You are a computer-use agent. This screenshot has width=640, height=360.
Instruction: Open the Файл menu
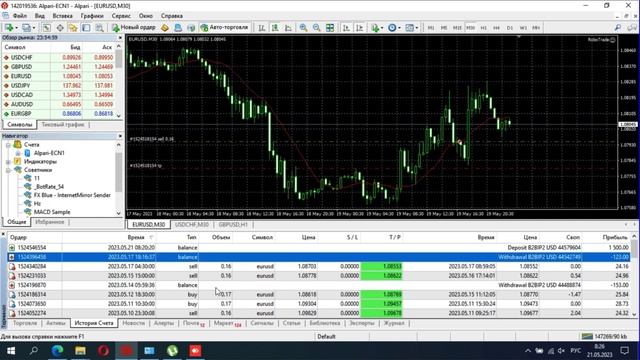point(20,16)
